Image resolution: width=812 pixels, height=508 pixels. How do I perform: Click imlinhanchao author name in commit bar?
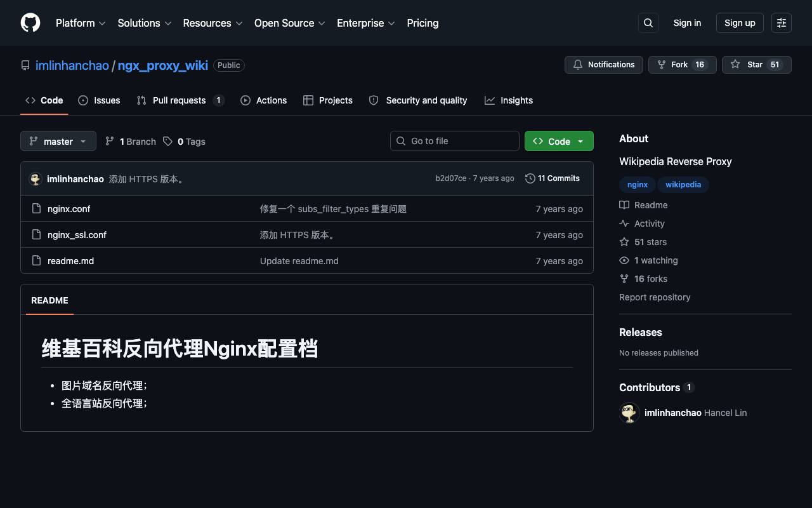click(75, 179)
